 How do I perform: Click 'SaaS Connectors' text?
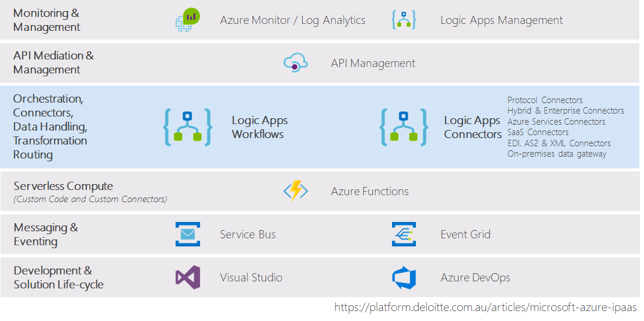click(x=538, y=132)
